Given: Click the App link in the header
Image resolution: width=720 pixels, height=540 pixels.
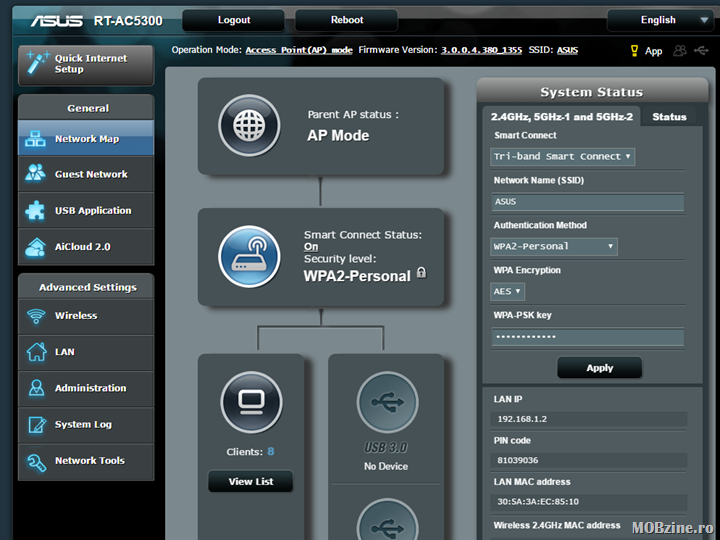Looking at the screenshot, I should (x=653, y=51).
